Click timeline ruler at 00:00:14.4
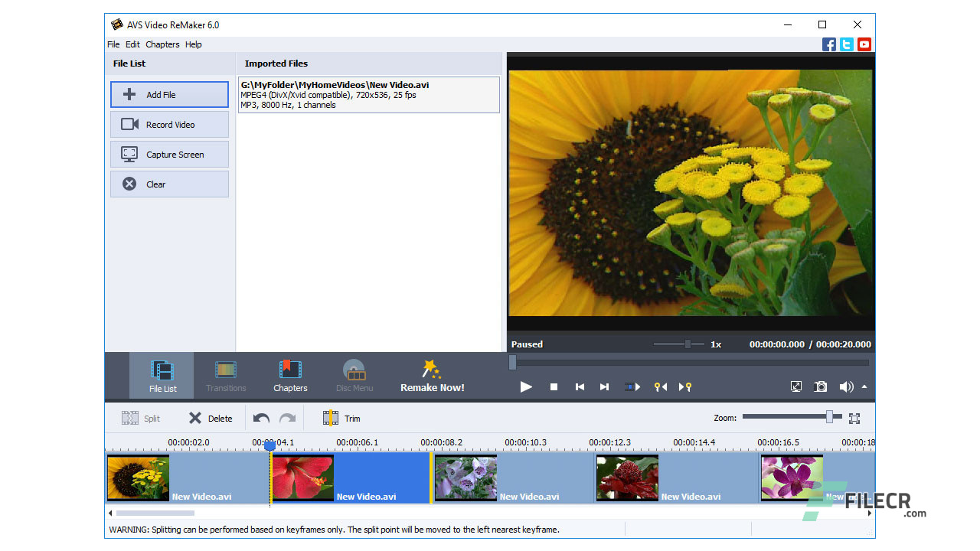This screenshot has height=551, width=980. (x=694, y=442)
